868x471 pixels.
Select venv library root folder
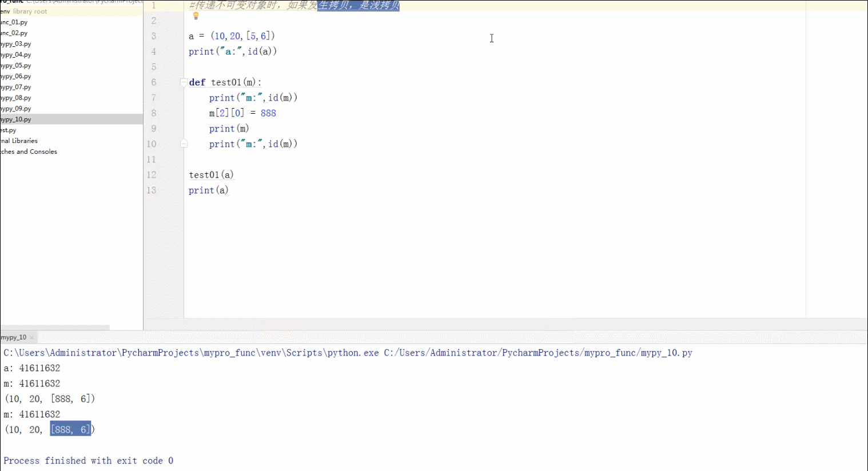coord(24,11)
